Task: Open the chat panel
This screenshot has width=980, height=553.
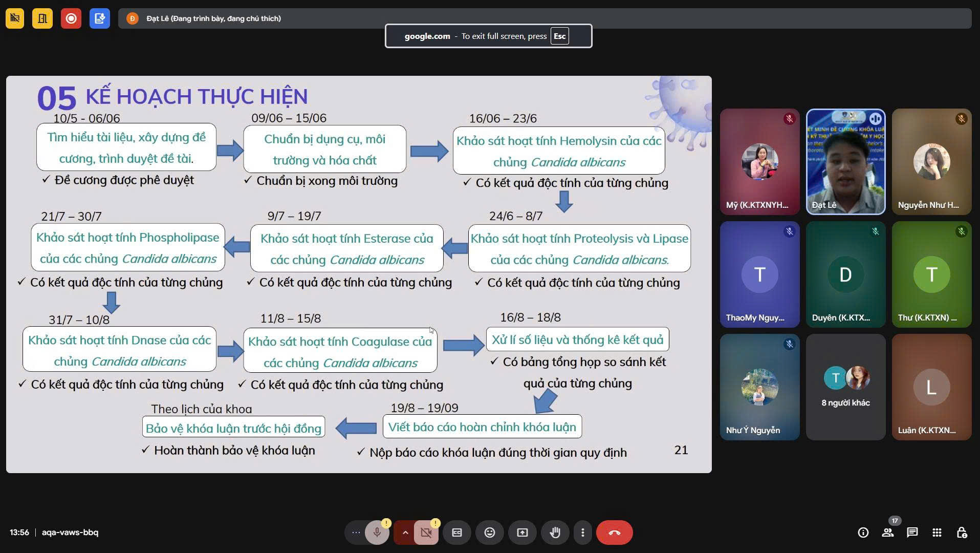Action: tap(912, 533)
